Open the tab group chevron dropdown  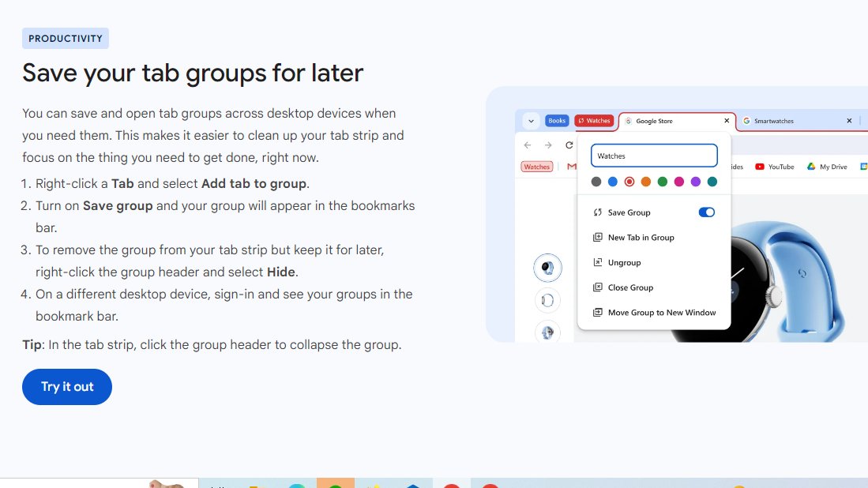[531, 121]
